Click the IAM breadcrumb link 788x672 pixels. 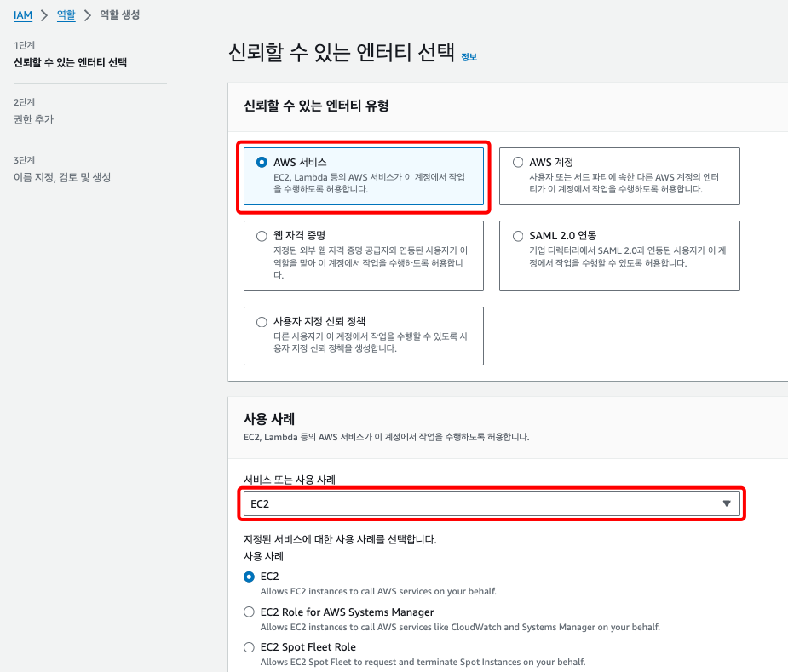click(x=23, y=14)
